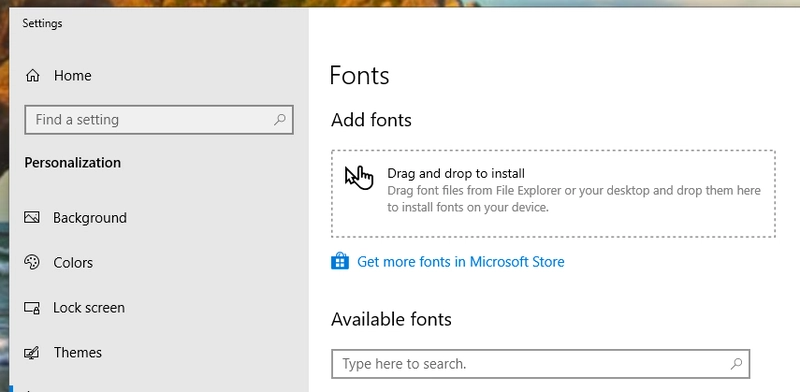Click the Fonts page heading
800x392 pixels.
pos(359,76)
